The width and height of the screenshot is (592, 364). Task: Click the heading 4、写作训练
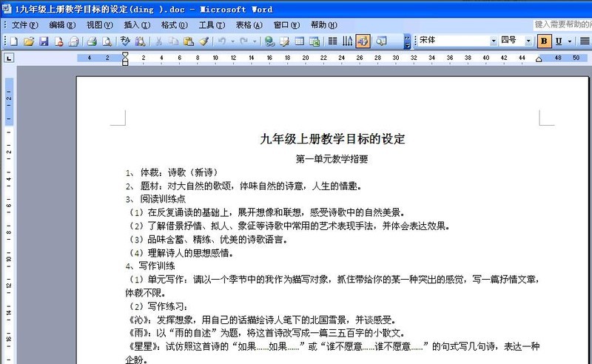click(150, 266)
